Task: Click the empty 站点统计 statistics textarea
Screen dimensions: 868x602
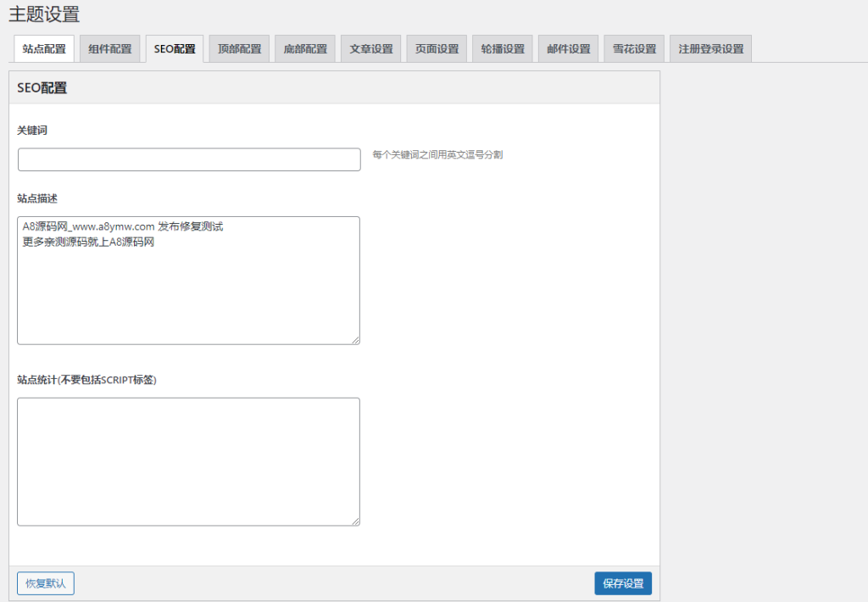Action: (188, 461)
